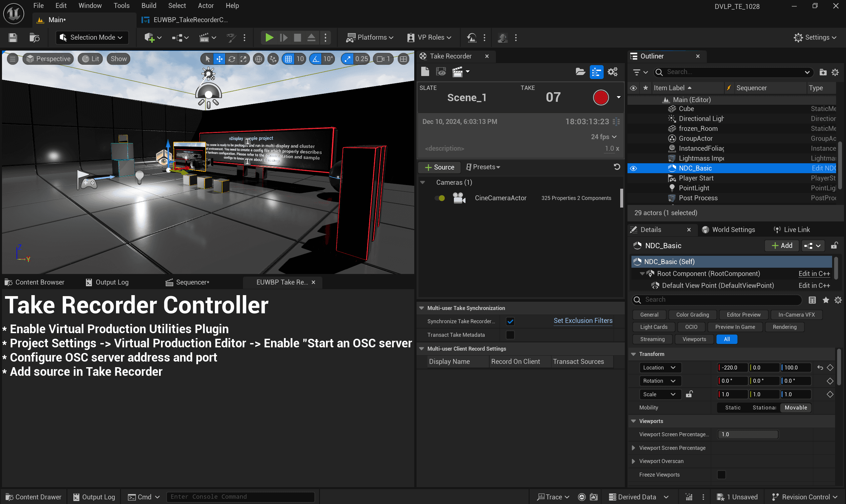Click the browse takes folder icon
Viewport: 846px width, 504px height.
580,72
